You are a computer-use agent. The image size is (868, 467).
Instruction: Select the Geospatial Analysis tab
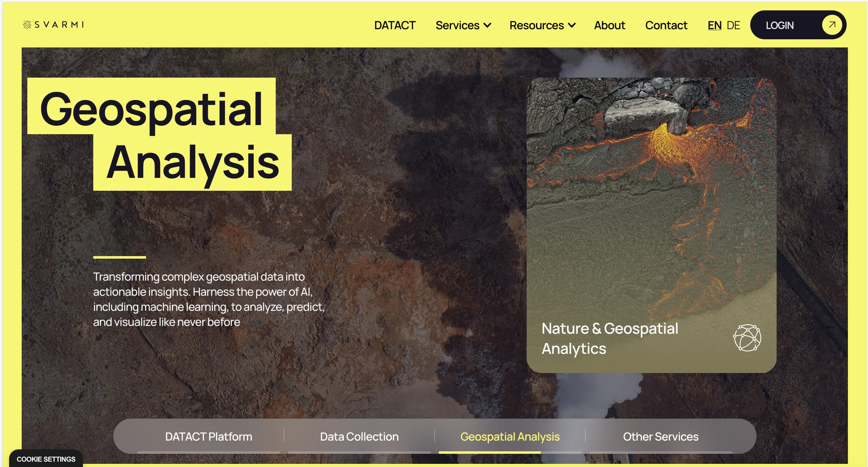pyautogui.click(x=509, y=436)
